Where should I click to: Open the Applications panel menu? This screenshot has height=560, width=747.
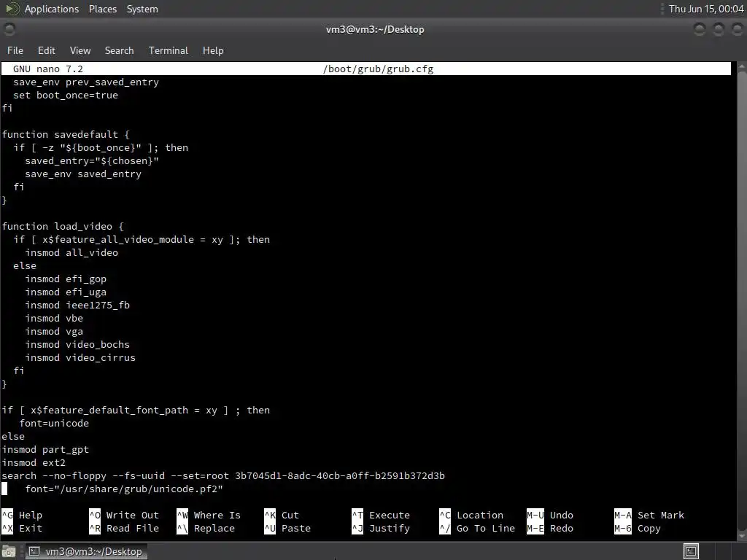point(52,9)
